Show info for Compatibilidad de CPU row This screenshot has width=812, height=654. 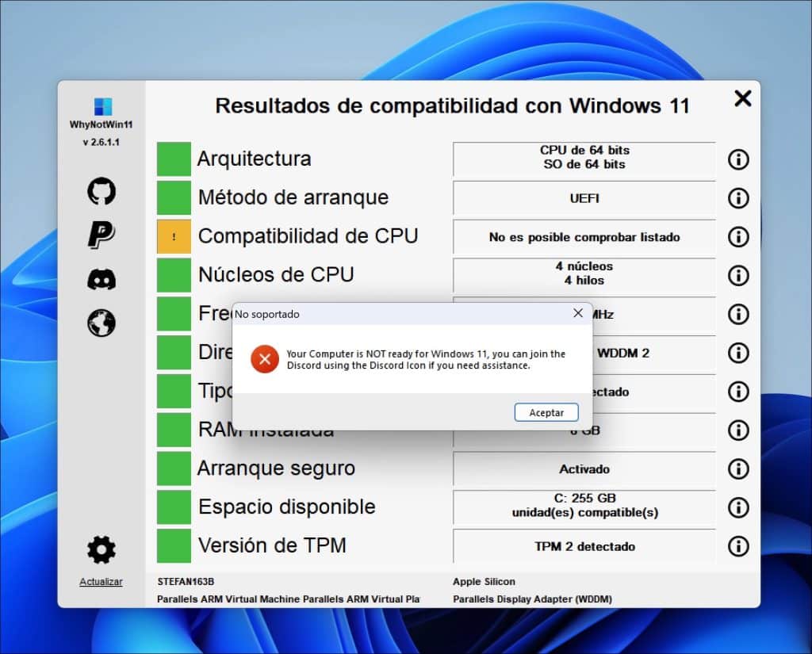pyautogui.click(x=738, y=237)
